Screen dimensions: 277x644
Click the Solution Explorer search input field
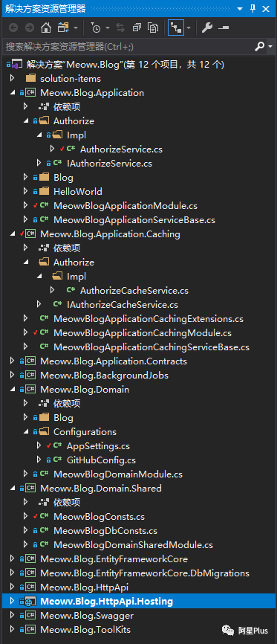point(127,46)
